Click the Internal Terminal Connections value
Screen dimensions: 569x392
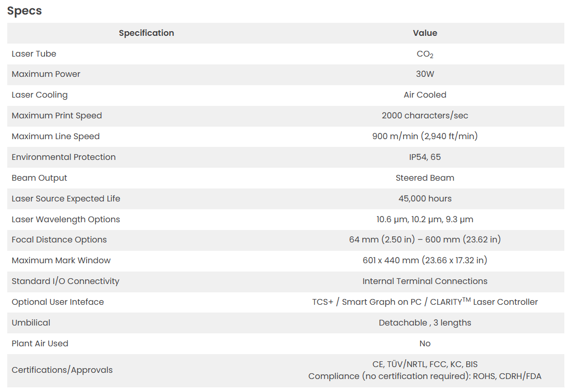tap(425, 281)
